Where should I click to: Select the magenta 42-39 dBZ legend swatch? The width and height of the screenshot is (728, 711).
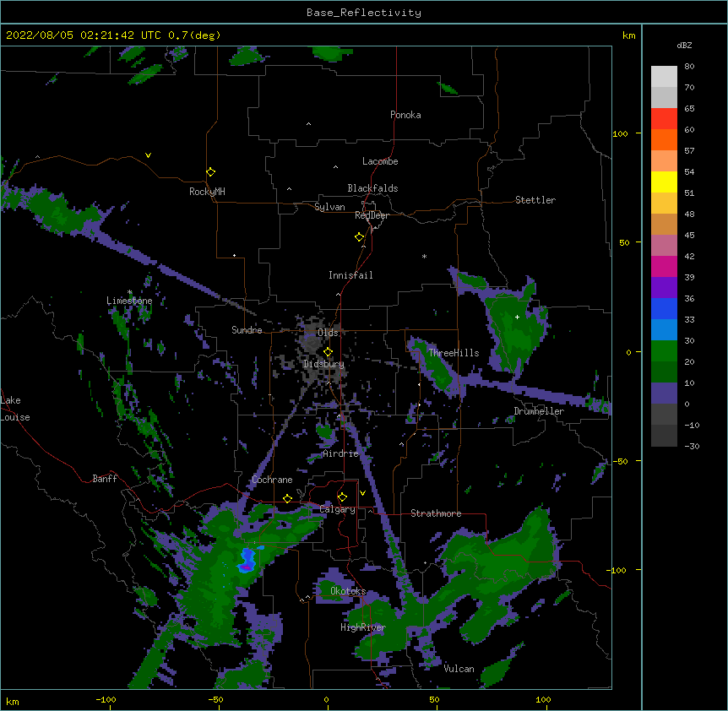tap(664, 266)
